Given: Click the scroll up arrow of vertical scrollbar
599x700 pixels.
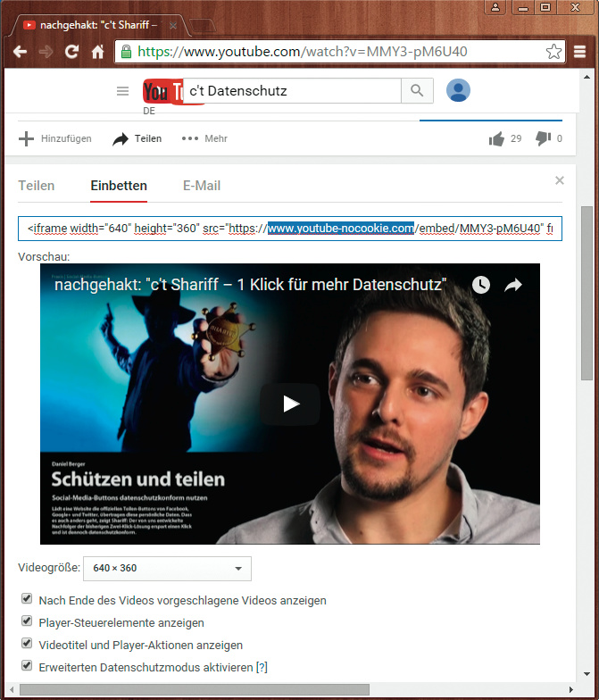Looking at the screenshot, I should point(587,77).
